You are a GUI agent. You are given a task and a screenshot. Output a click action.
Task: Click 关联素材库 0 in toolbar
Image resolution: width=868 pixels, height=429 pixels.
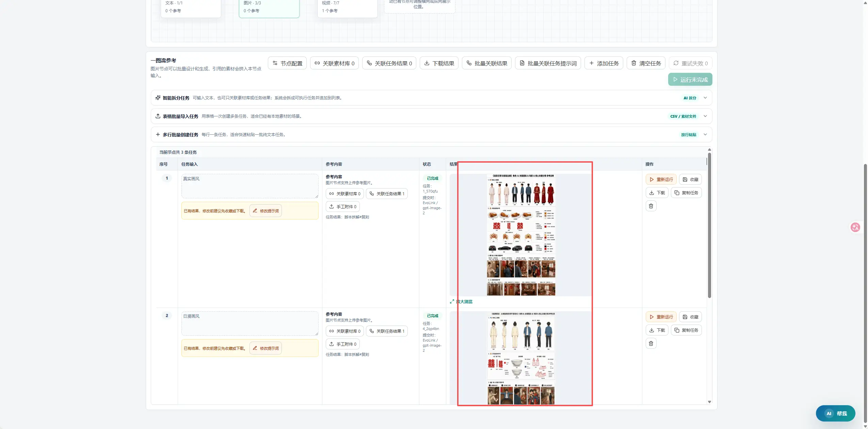pos(334,63)
